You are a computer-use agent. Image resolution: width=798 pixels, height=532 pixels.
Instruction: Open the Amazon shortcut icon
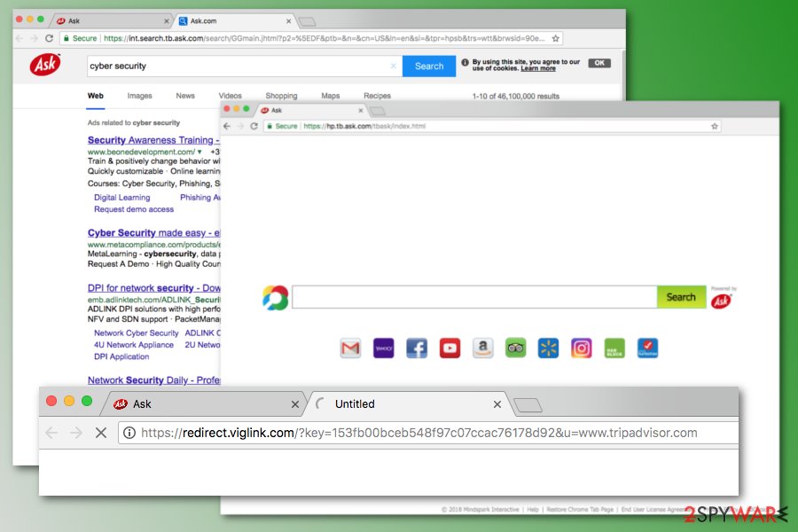coord(482,348)
